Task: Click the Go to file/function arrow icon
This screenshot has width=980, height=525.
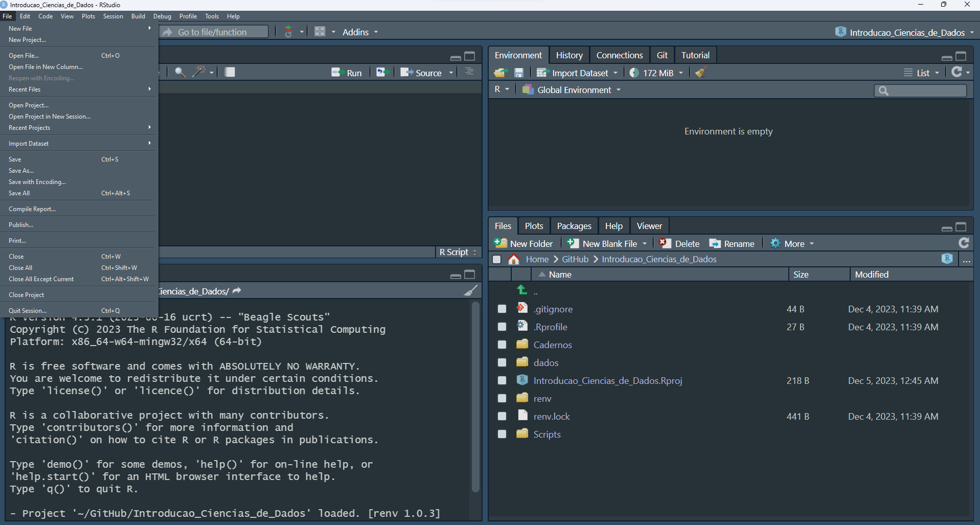Action: point(167,32)
